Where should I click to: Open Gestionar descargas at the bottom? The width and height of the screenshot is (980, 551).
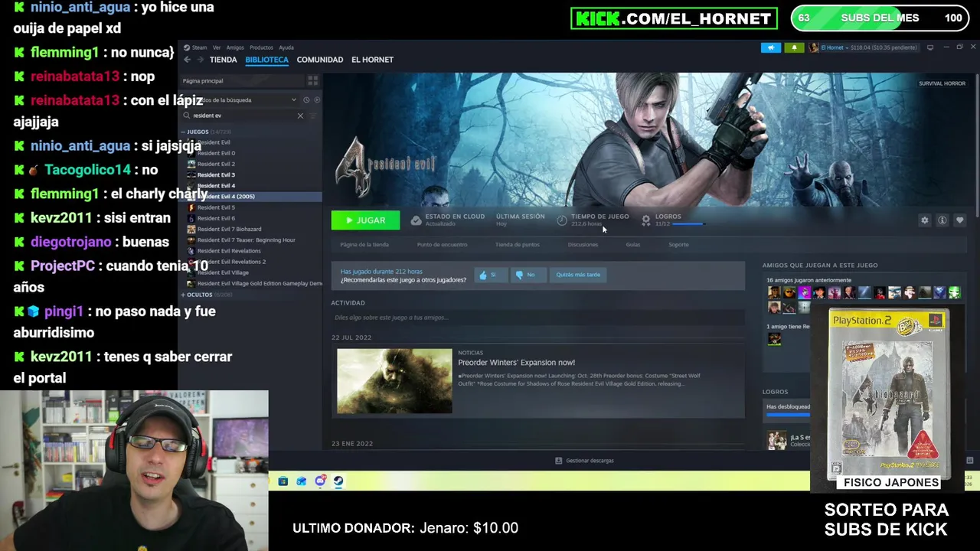pyautogui.click(x=584, y=461)
